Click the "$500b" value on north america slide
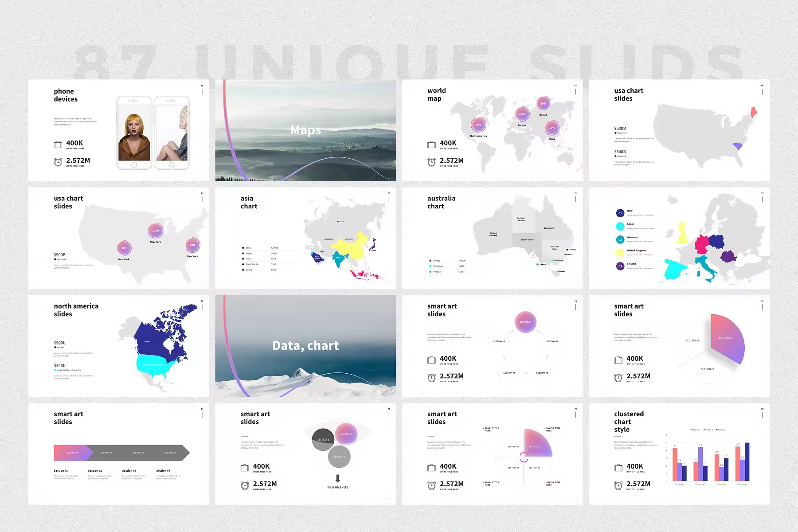The height and width of the screenshot is (532, 798). pos(59,343)
